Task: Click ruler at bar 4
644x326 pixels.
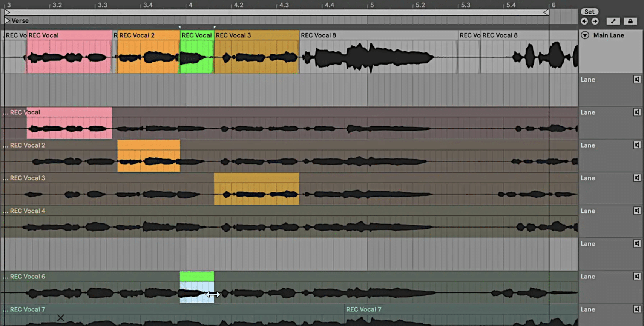Action: pos(190,5)
